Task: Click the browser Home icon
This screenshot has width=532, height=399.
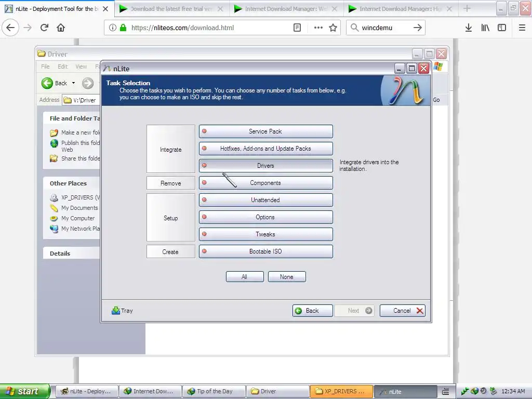Action: point(61,28)
